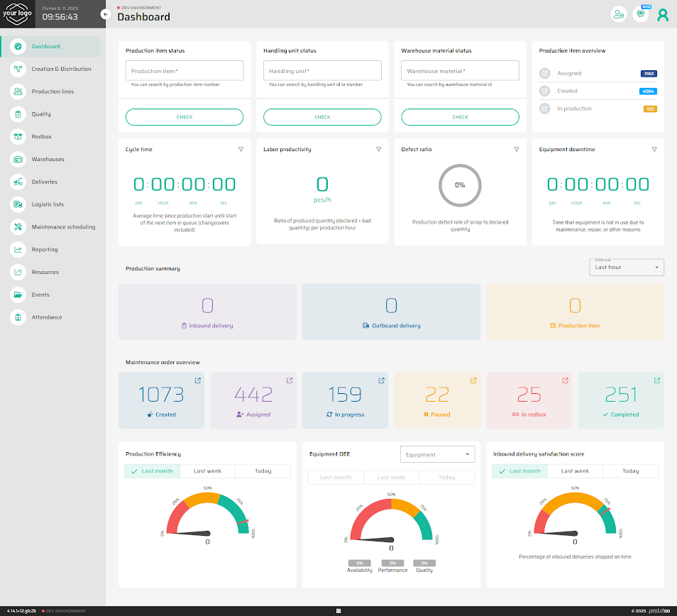The width and height of the screenshot is (677, 616).
Task: Click the user profile avatar icon
Action: [663, 15]
